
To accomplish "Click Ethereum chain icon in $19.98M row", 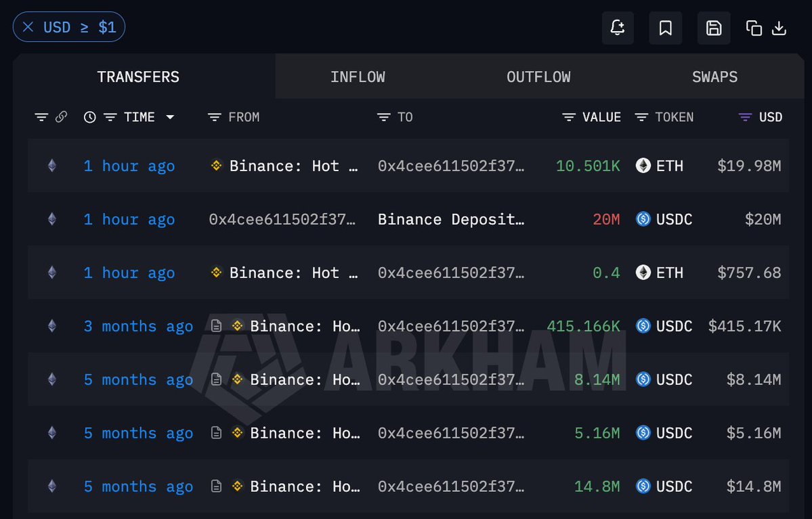I will click(x=51, y=166).
